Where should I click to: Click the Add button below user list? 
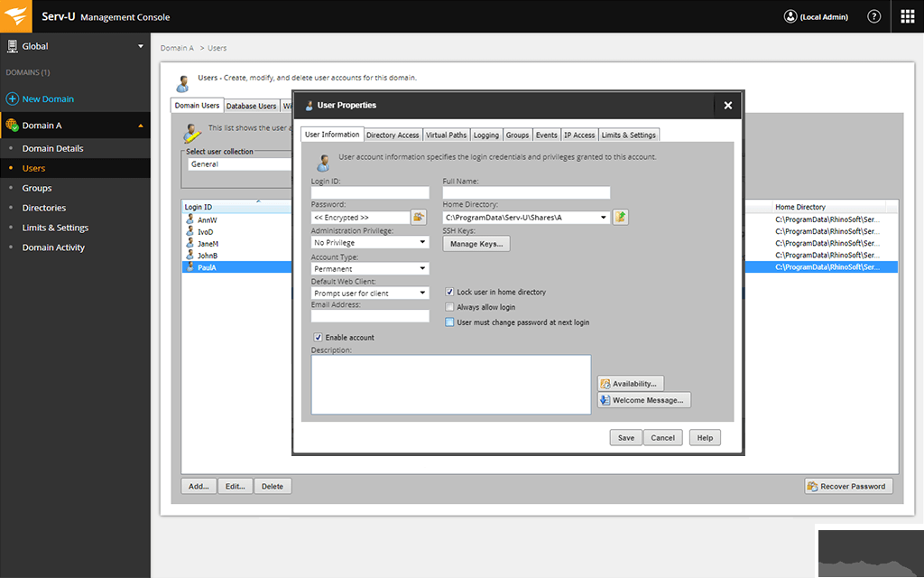coord(199,486)
